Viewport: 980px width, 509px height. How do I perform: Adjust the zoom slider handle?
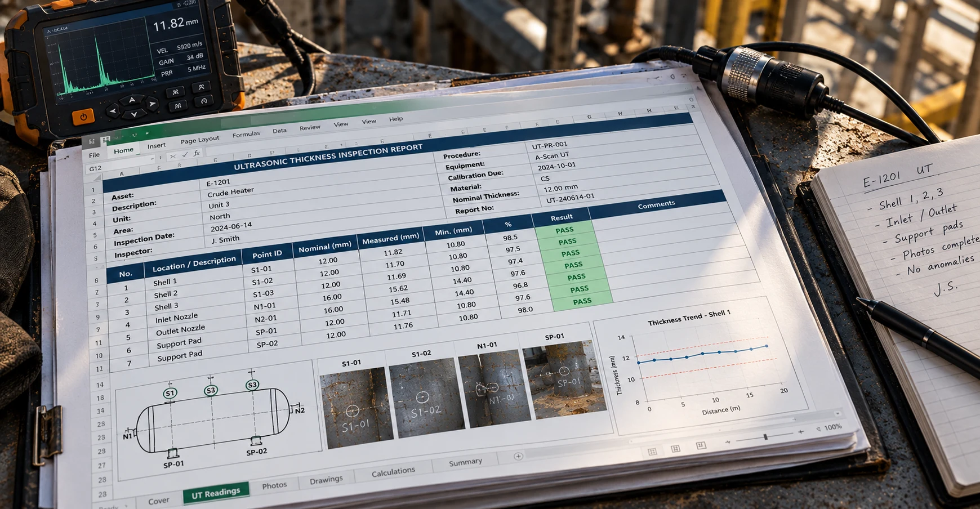pyautogui.click(x=765, y=437)
